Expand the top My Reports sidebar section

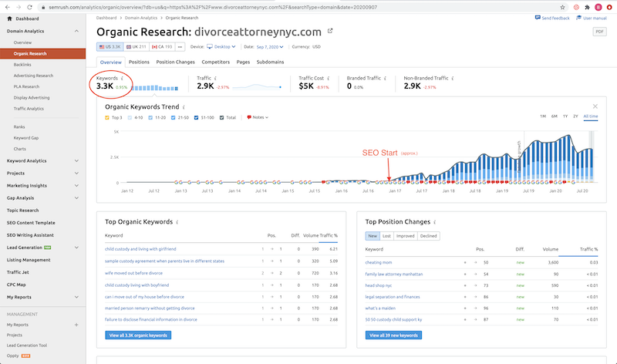(x=76, y=297)
